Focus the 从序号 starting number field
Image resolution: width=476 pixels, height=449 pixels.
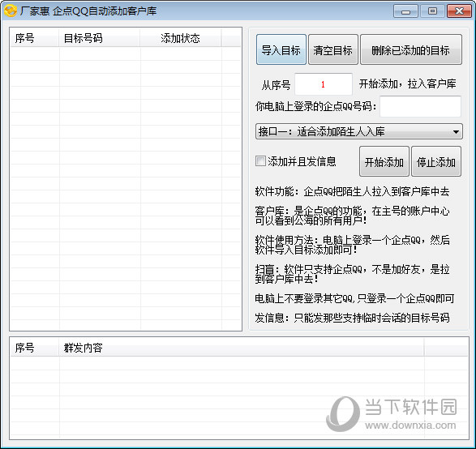(324, 84)
